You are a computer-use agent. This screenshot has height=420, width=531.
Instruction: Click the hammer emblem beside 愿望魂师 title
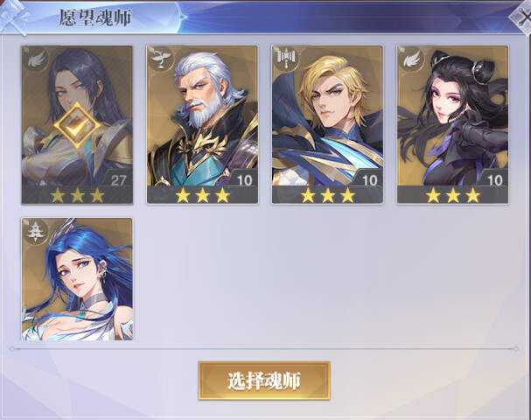tap(13, 17)
